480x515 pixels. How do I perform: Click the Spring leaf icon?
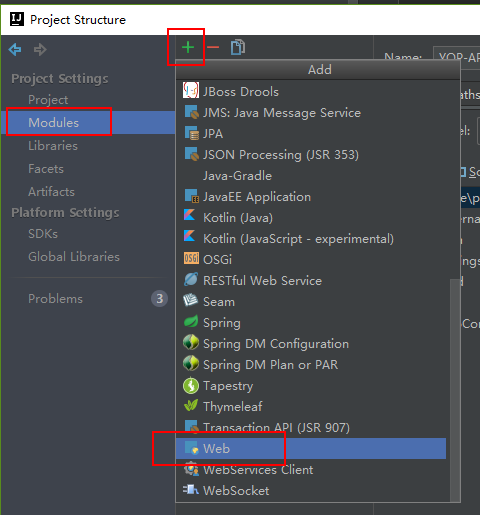coord(191,322)
